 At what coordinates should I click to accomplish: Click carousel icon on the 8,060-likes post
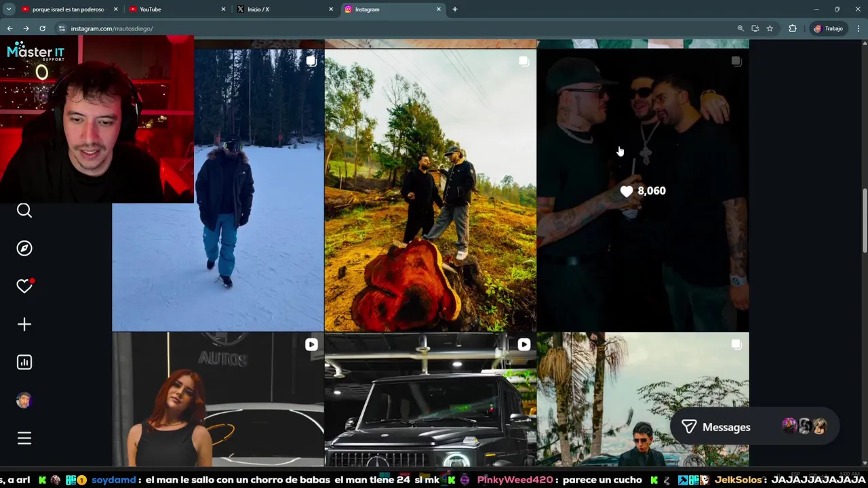click(736, 62)
